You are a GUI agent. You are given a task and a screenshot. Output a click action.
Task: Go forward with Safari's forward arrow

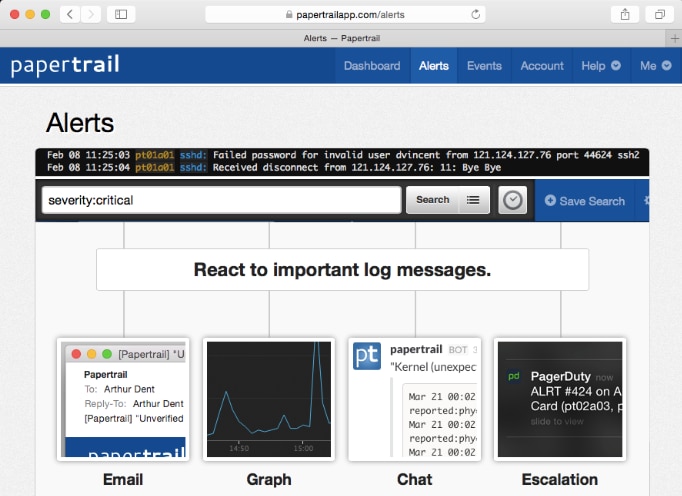pos(91,14)
